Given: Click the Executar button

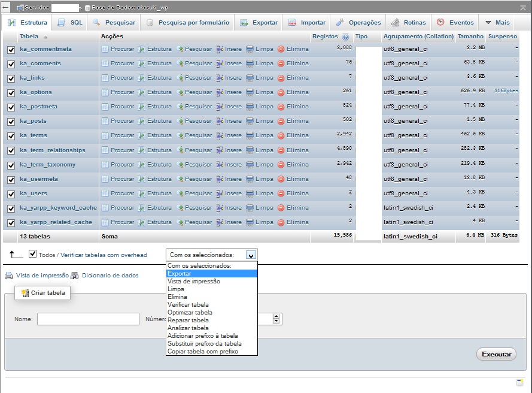Looking at the screenshot, I should pyautogui.click(x=496, y=354).
